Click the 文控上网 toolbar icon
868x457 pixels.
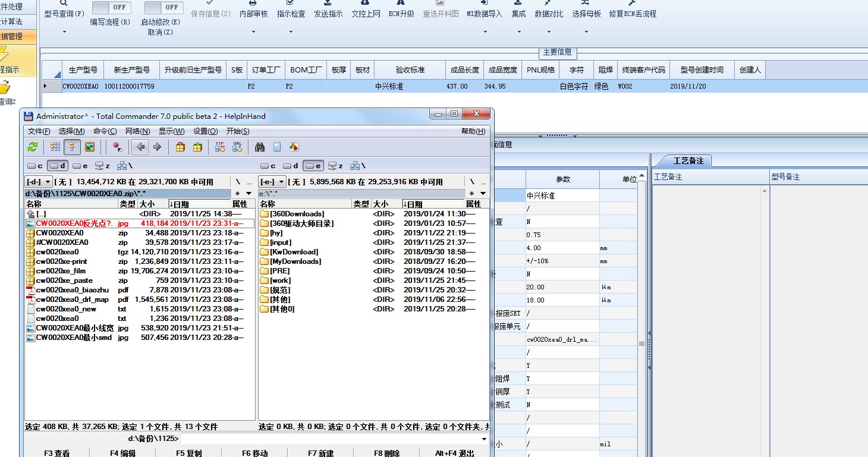366,10
